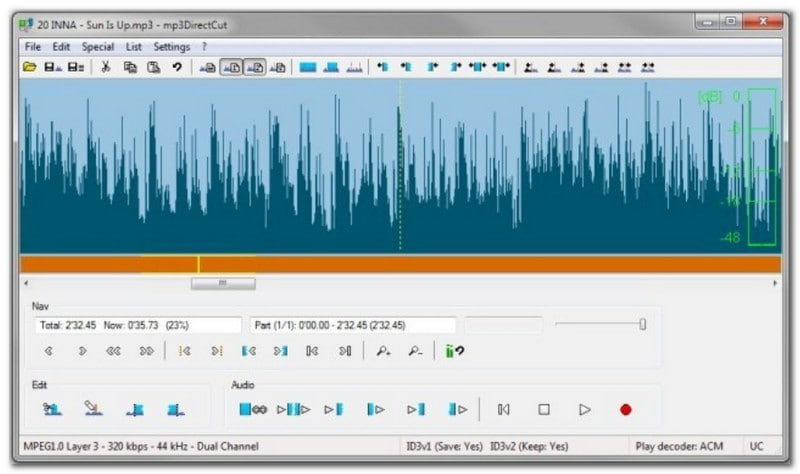
Task: Click 'Play decoder: ACM' status text
Action: [x=679, y=446]
